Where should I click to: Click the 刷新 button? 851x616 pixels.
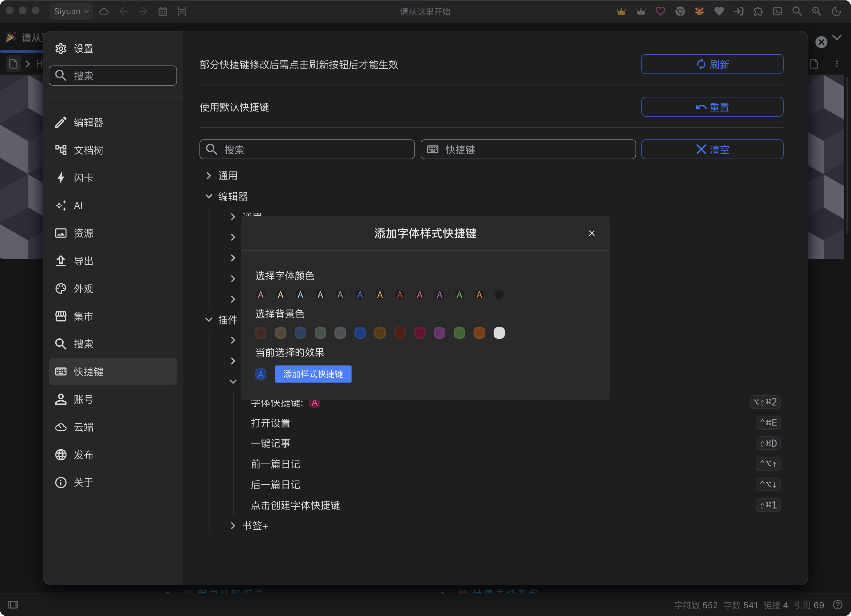click(712, 64)
